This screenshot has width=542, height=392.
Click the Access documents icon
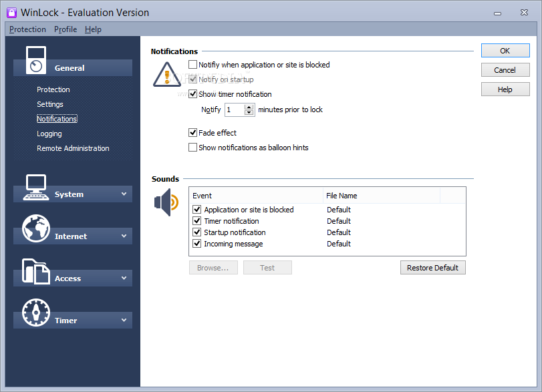pyautogui.click(x=35, y=271)
